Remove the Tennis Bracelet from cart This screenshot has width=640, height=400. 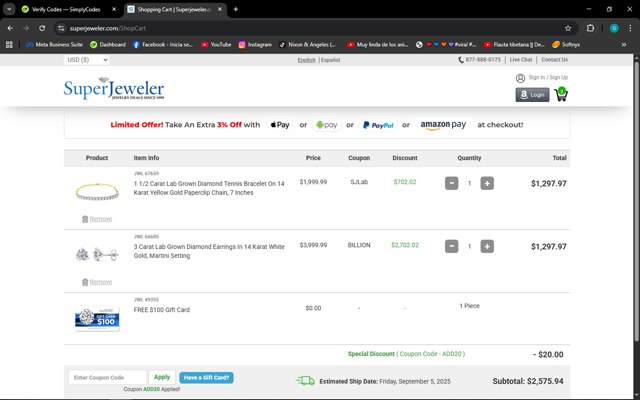tap(100, 219)
